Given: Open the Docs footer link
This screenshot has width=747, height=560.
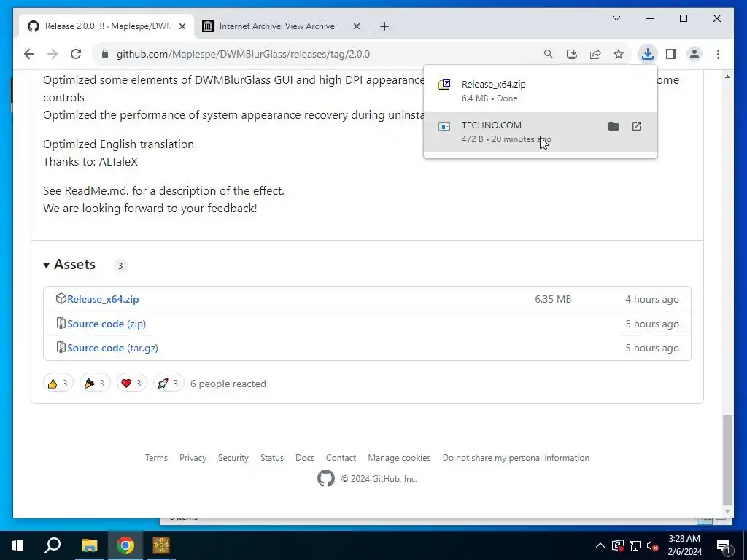Looking at the screenshot, I should click(x=305, y=458).
